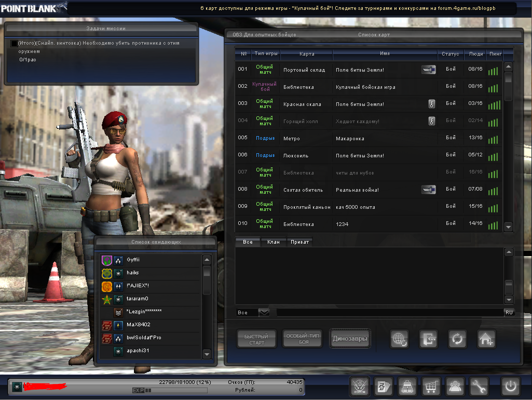Screen dimensions: 532x400
Task: Click waiting list scroll-down arrow
Action: click(207, 354)
